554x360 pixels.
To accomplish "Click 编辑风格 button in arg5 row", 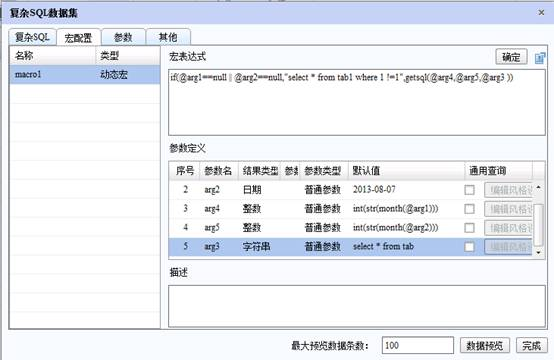I will 508,228.
